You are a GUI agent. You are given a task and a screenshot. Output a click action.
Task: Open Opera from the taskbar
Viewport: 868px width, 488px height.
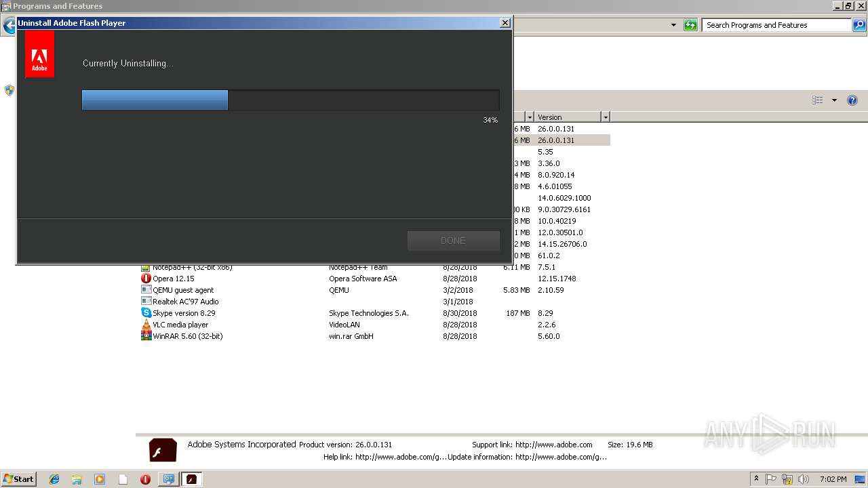coord(145,479)
